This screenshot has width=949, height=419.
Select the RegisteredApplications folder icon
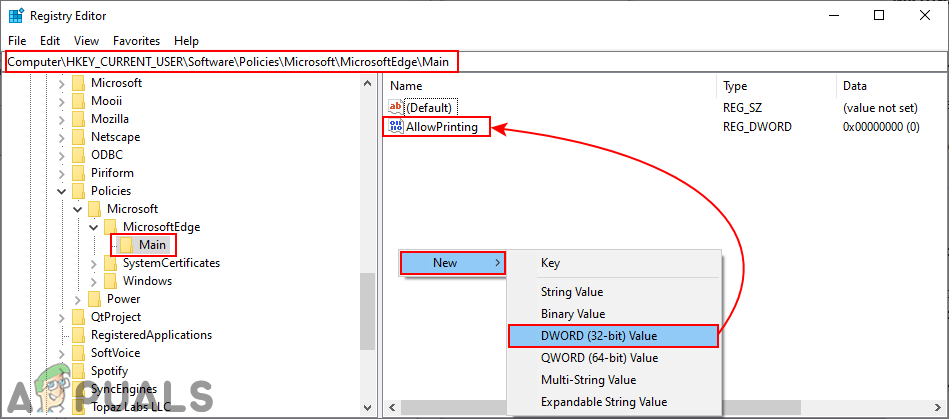point(78,335)
